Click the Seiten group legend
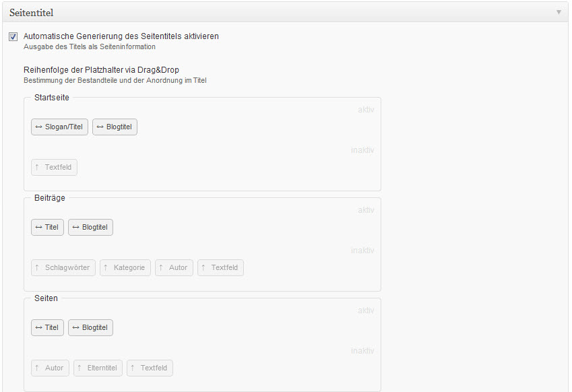Viewport: 572px width, 392px height. click(x=46, y=298)
